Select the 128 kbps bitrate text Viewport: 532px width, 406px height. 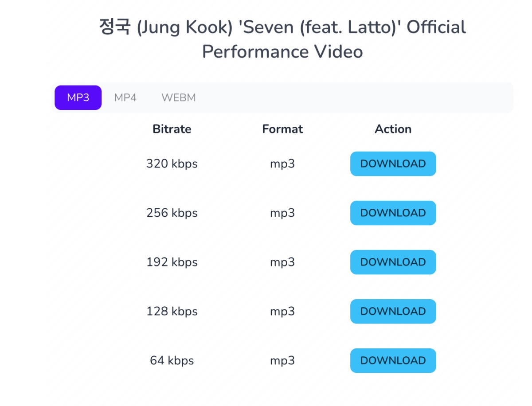pyautogui.click(x=172, y=312)
